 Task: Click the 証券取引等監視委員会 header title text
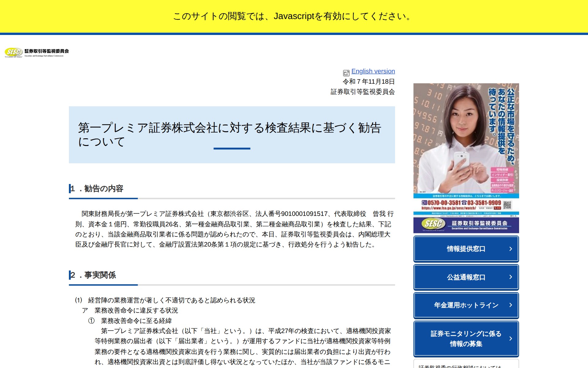click(x=47, y=51)
